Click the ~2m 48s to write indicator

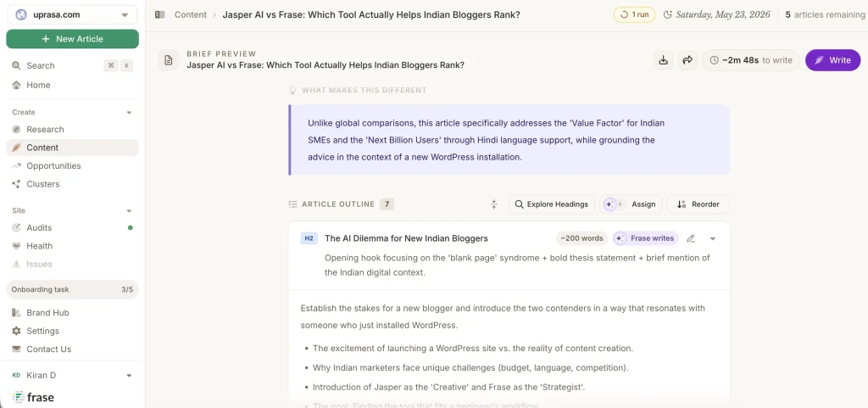[751, 59]
